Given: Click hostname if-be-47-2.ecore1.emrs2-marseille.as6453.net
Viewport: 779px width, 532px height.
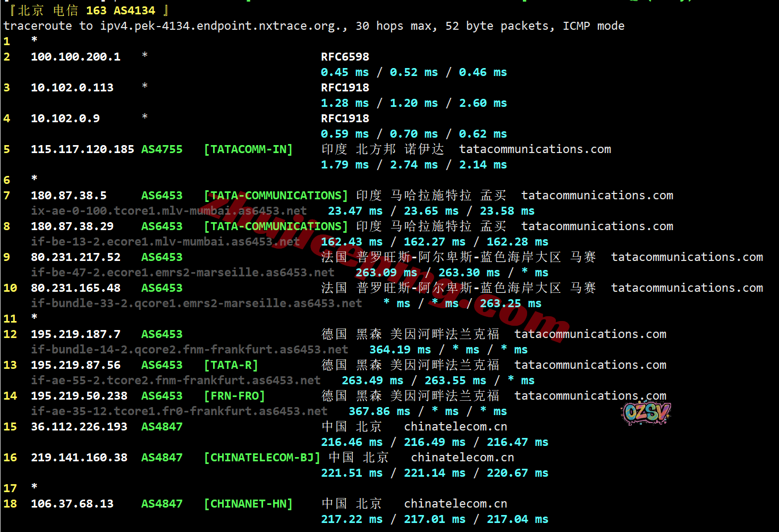Looking at the screenshot, I should click(183, 273).
